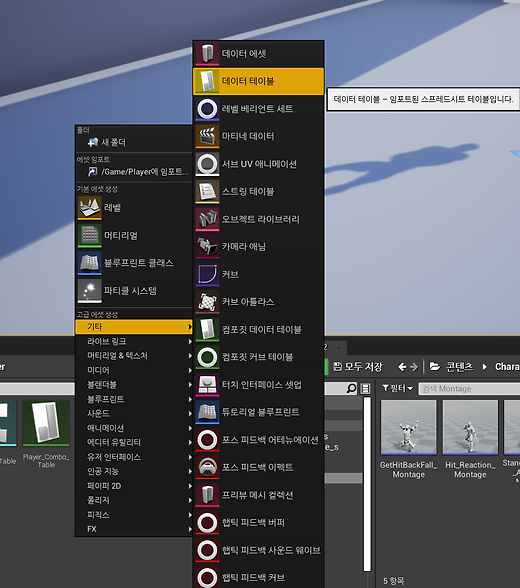Select the 데이터 에셋 icon entry
Image resolution: width=520 pixels, height=588 pixels.
(x=207, y=54)
